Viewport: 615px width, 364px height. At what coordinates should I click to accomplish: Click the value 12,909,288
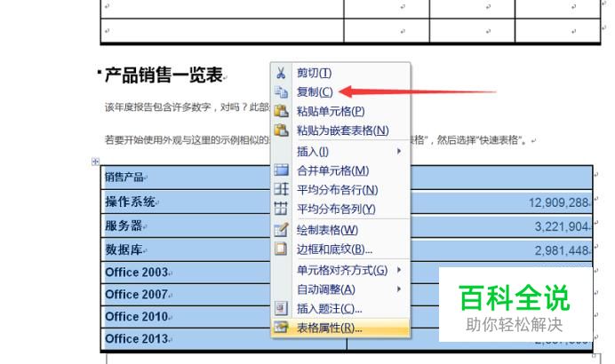coord(558,202)
